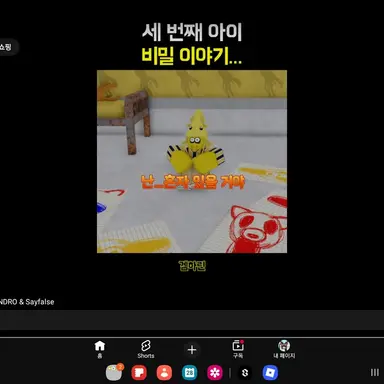This screenshot has width=384, height=384.
Task: Tap the video title '세 번째 아이'
Action: click(x=192, y=32)
